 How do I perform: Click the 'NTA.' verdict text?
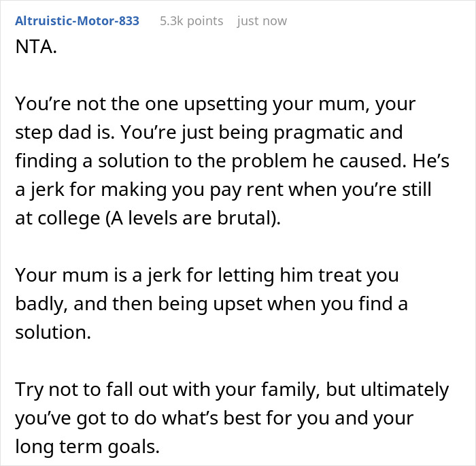(36, 47)
